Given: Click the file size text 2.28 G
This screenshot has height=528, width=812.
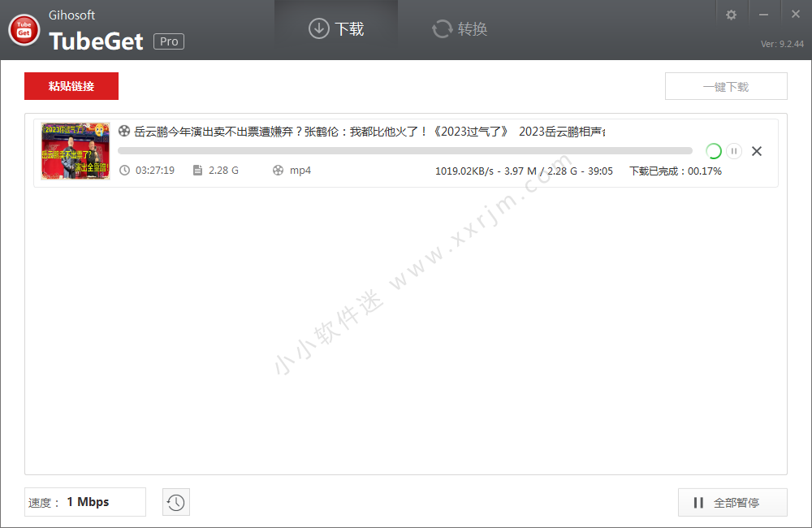Looking at the screenshot, I should click(x=224, y=171).
